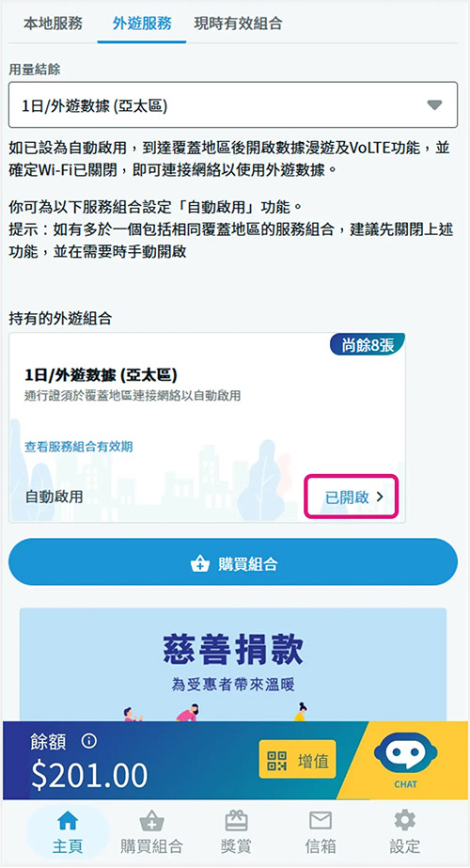
Task: Click the large blue 購買組合 button
Action: click(233, 561)
